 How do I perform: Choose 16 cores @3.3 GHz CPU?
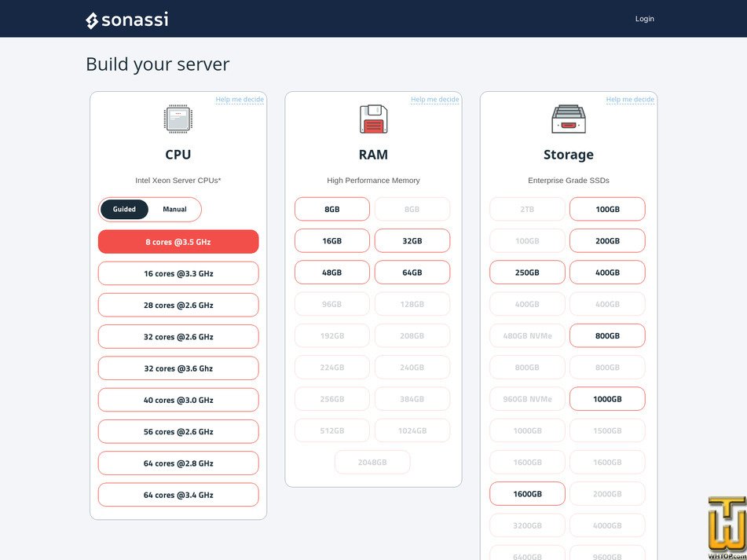click(178, 273)
